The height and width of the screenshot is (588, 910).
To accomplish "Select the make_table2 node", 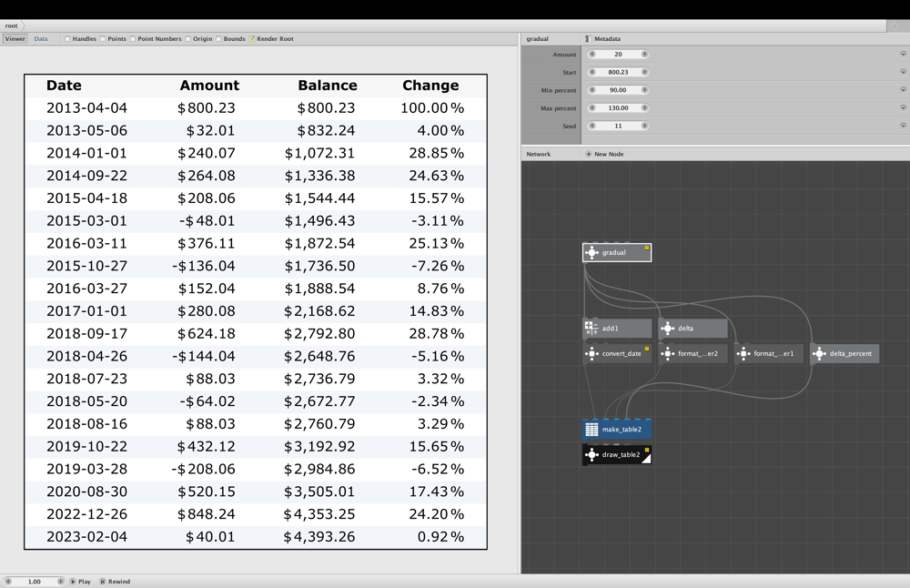I will [x=617, y=429].
